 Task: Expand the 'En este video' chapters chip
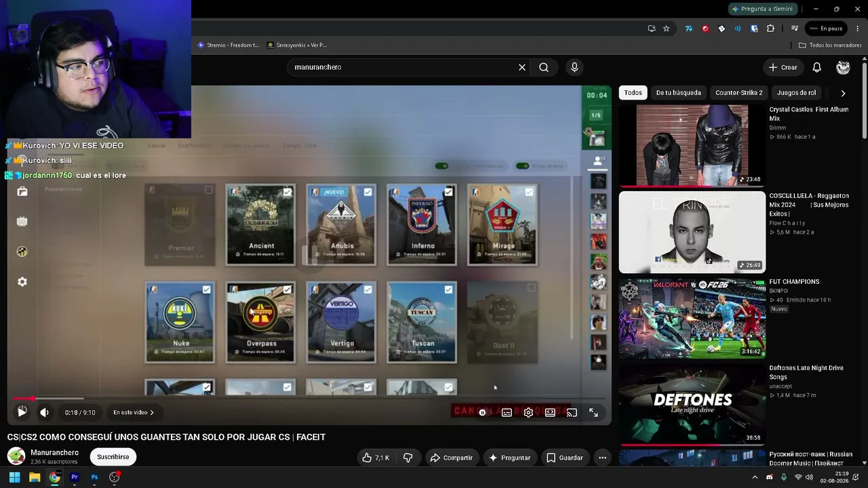(133, 412)
